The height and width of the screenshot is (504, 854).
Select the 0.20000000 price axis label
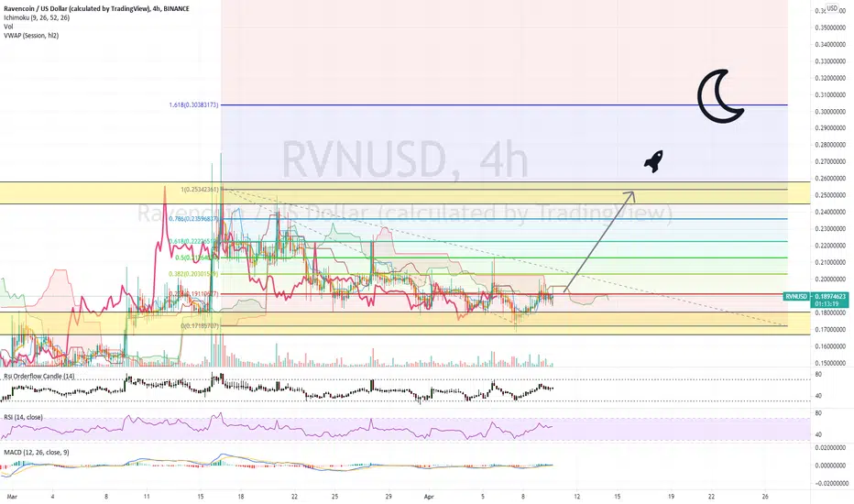click(x=830, y=279)
